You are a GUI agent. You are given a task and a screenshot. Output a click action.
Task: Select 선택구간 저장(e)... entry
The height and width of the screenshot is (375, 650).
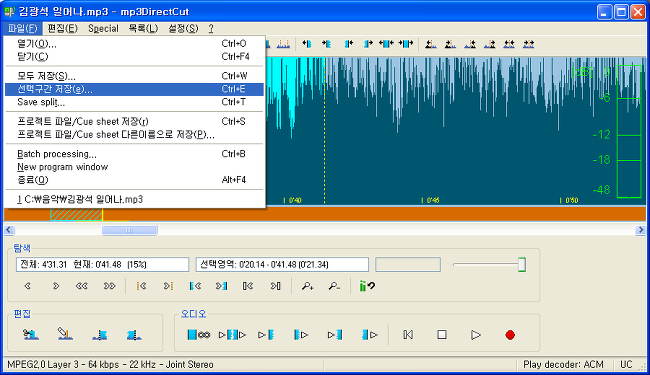(134, 89)
